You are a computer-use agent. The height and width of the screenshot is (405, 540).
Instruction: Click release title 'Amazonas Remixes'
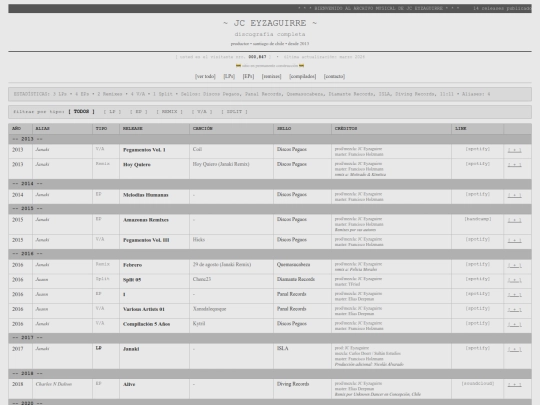(146, 220)
